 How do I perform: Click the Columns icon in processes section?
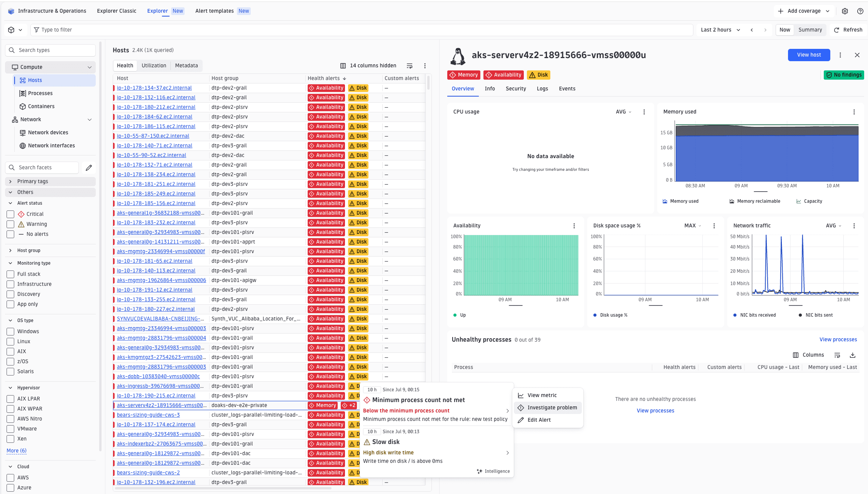tap(796, 355)
